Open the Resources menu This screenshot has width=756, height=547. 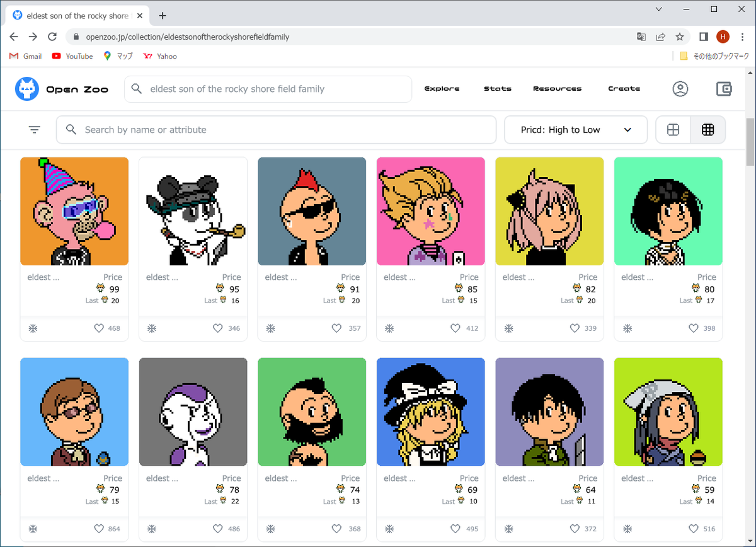(558, 89)
